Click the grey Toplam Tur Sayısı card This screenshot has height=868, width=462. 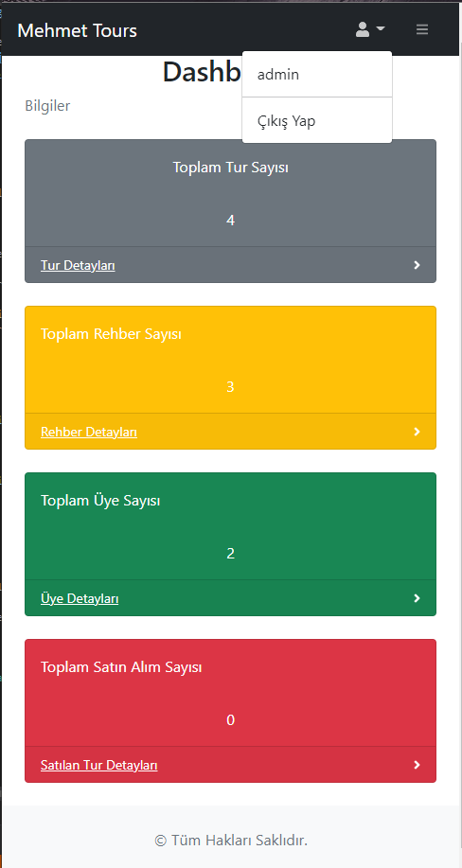230,194
